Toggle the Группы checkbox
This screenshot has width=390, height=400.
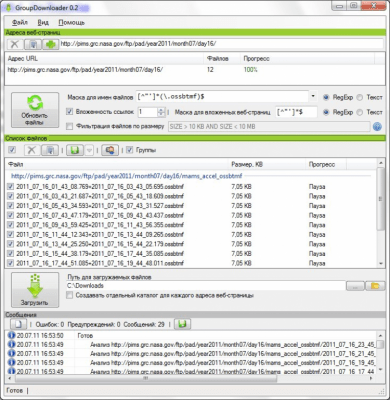point(130,150)
